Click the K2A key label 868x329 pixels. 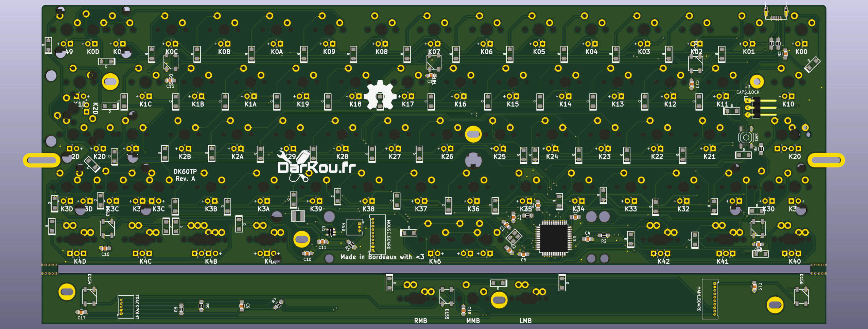tap(237, 157)
